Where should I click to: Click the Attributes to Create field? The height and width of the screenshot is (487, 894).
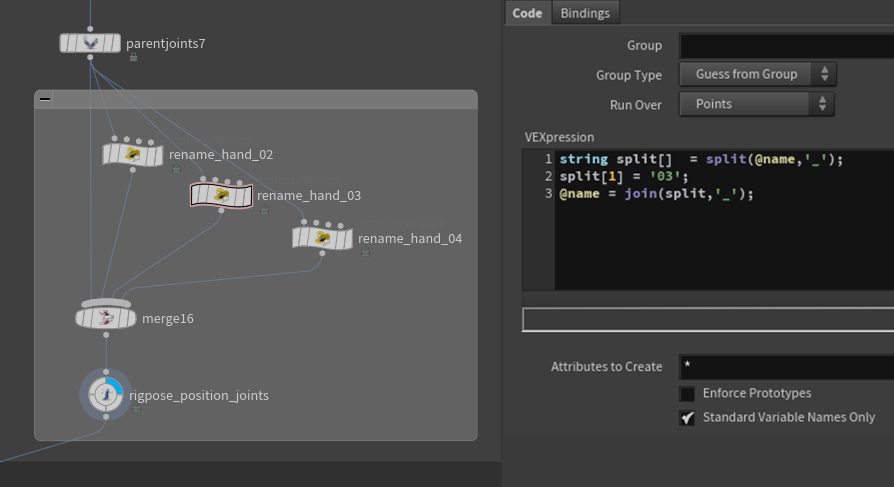[x=786, y=367]
